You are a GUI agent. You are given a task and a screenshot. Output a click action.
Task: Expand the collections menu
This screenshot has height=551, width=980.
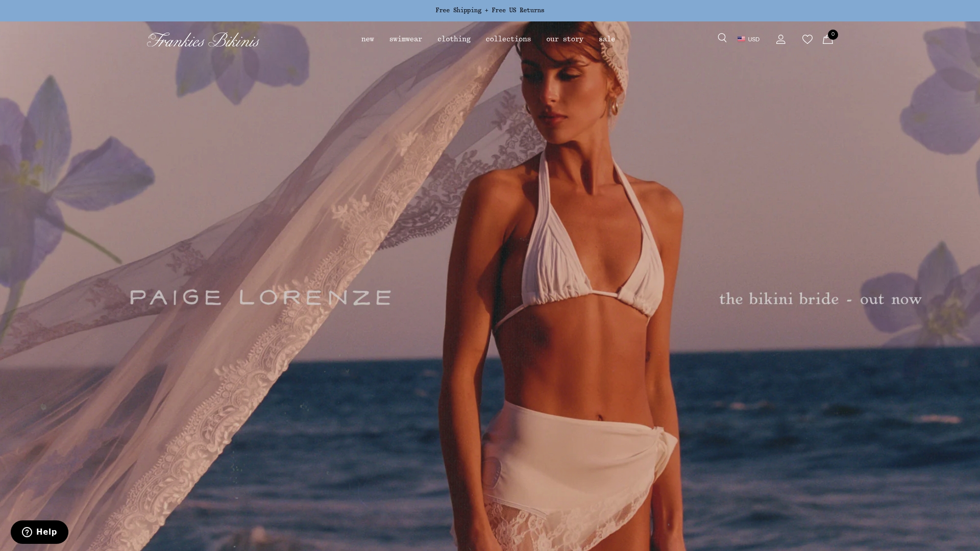pyautogui.click(x=508, y=39)
